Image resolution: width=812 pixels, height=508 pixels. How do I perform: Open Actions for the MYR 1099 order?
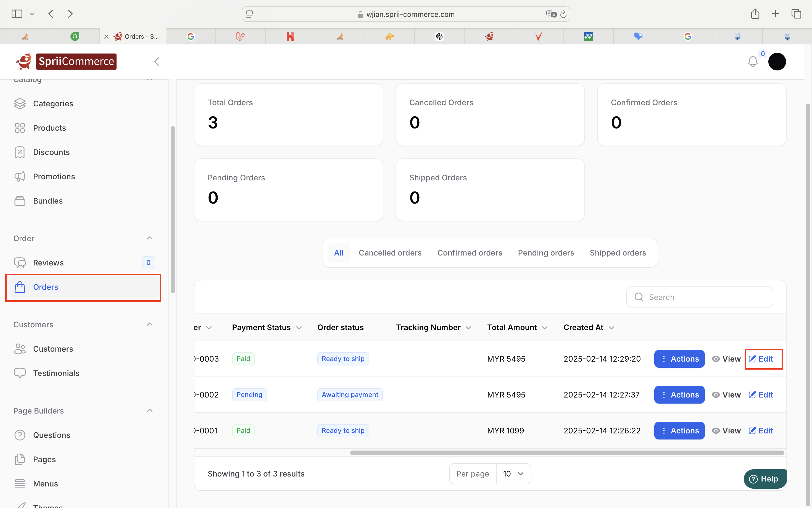[x=679, y=431]
